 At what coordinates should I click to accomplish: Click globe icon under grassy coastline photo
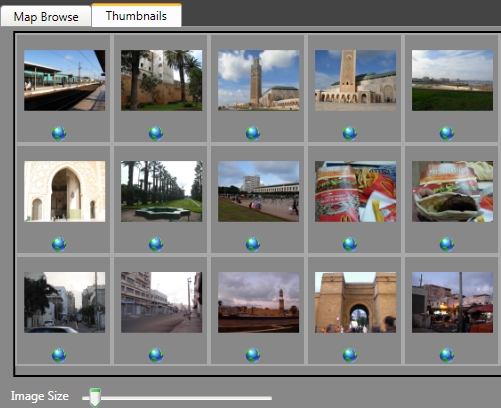447,133
